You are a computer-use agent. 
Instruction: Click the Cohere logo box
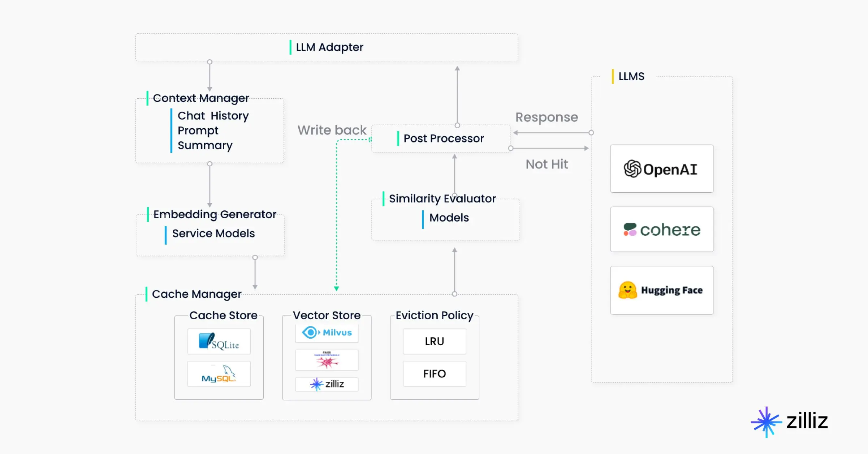(x=661, y=229)
